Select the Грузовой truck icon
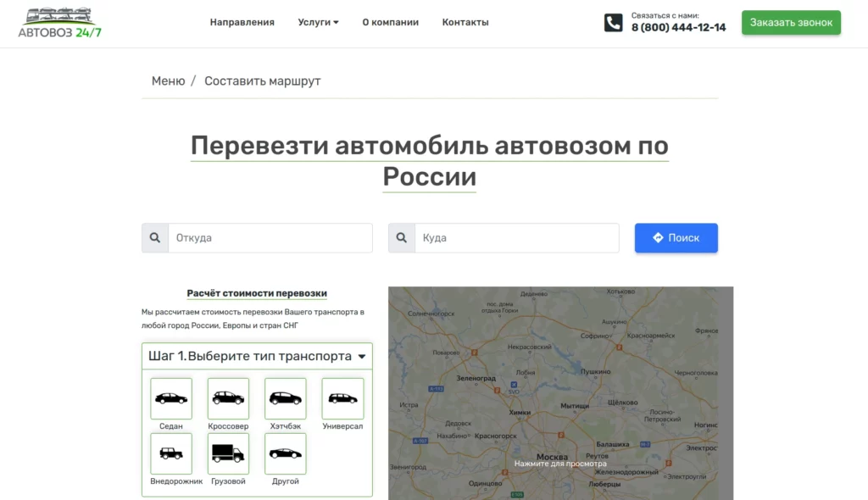 coord(228,453)
